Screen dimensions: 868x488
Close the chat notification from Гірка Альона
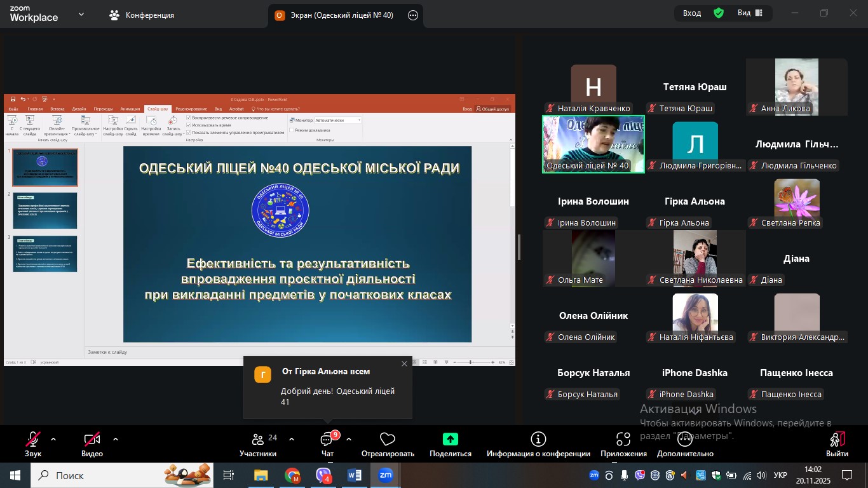point(404,364)
